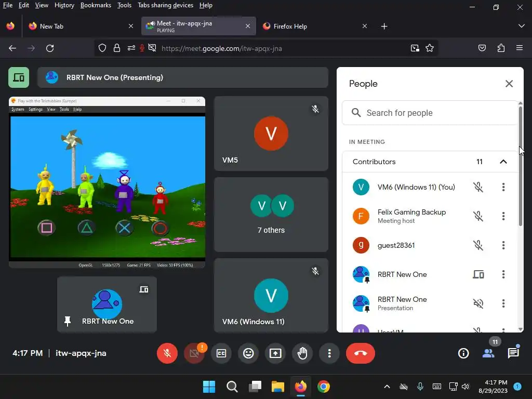Click muted mic icon beside guest28361
Image resolution: width=532 pixels, height=399 pixels.
[478, 245]
